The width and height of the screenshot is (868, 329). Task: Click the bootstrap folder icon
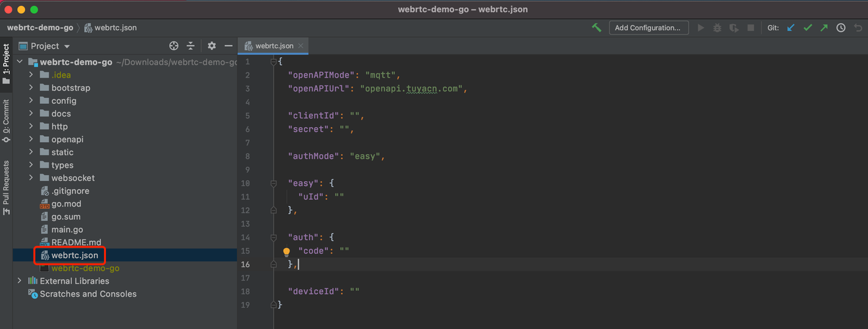[x=45, y=88]
